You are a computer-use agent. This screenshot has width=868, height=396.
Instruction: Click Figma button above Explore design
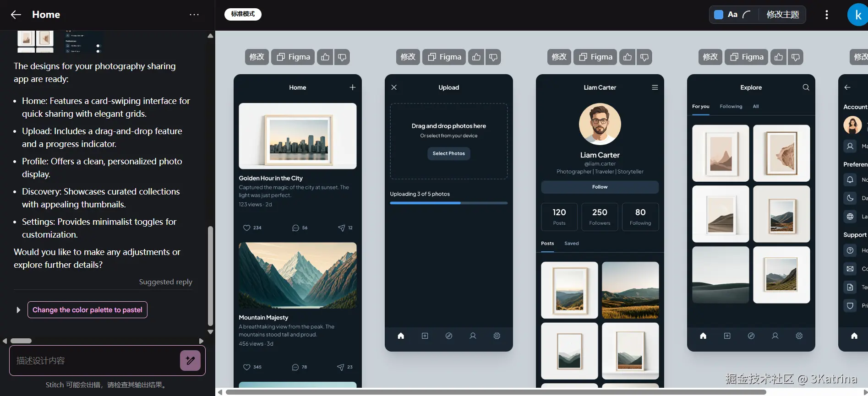(x=747, y=57)
